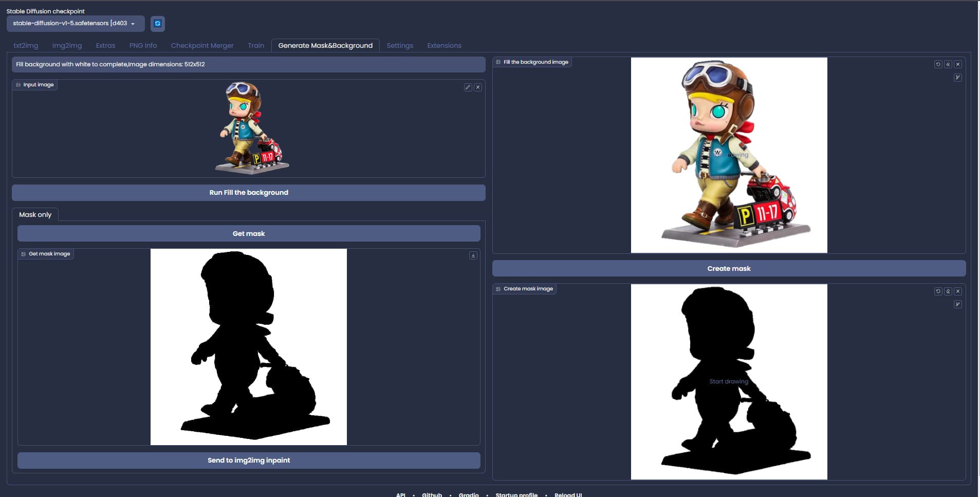Remove the Input image using its X icon
The width and height of the screenshot is (980, 497).
[x=478, y=87]
